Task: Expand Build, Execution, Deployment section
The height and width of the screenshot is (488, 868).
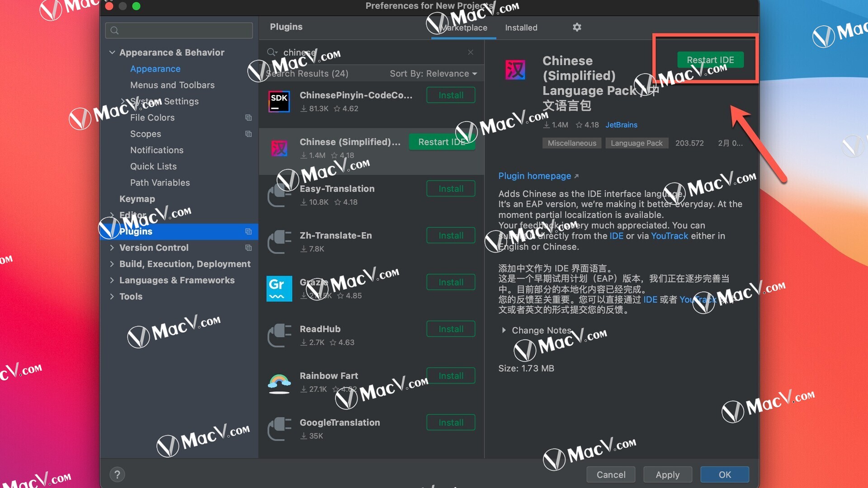Action: point(112,264)
